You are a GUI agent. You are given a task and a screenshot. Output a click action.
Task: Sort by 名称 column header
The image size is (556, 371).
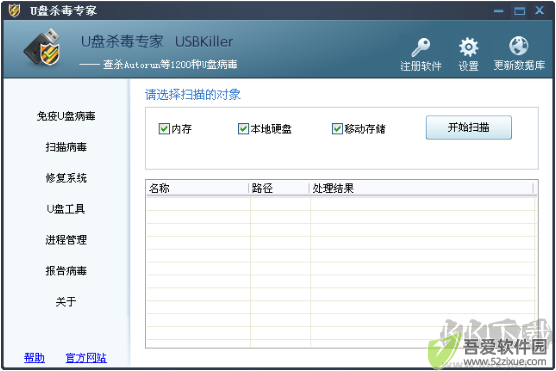(x=198, y=188)
